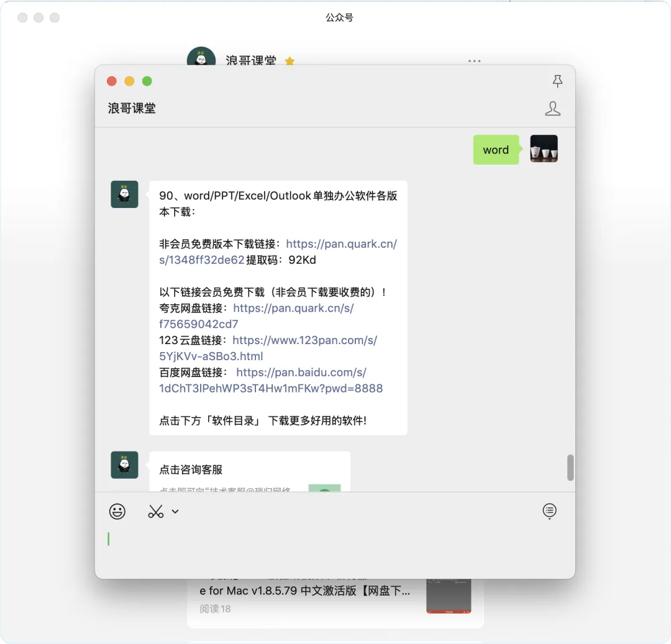Open the Baidu pan download link
Screen dimensions: 671x644
(x=271, y=380)
